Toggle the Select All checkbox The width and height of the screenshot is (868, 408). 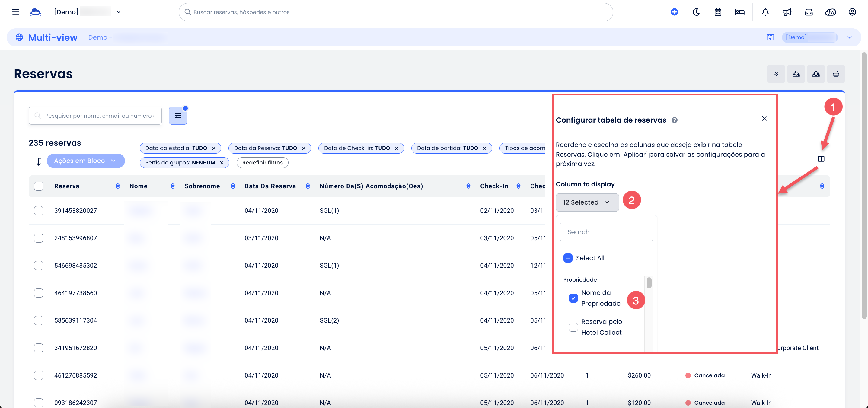pyautogui.click(x=568, y=258)
